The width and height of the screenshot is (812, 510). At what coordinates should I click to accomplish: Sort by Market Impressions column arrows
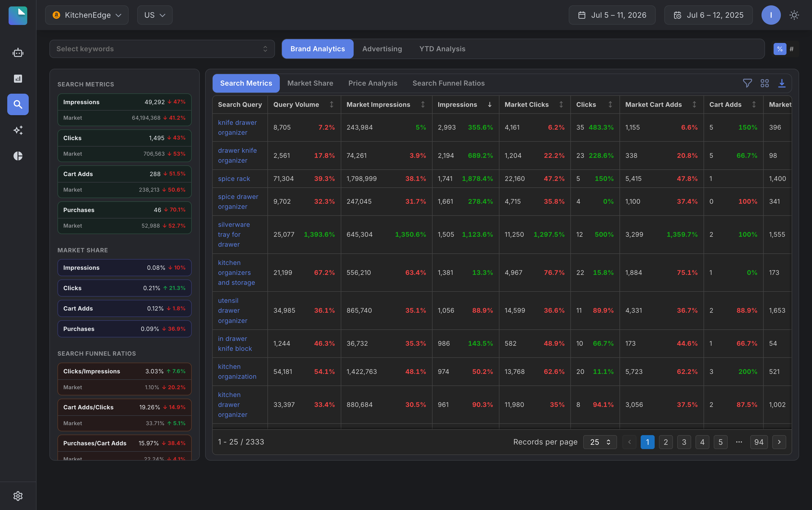[423, 104]
